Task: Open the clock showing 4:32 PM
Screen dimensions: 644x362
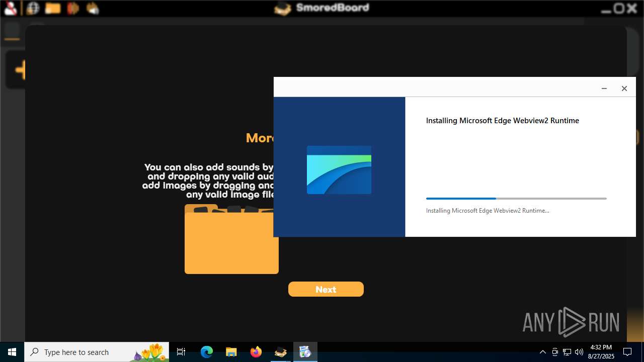Action: tap(601, 352)
